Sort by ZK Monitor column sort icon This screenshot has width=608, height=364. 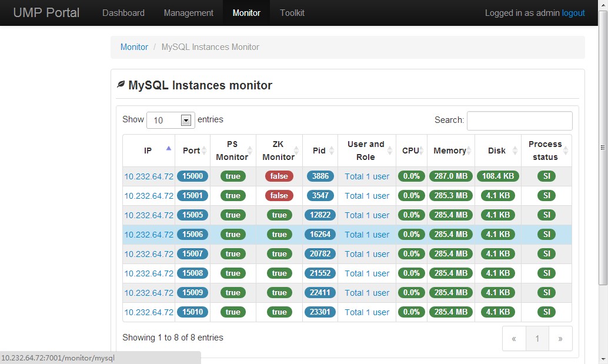tap(296, 151)
